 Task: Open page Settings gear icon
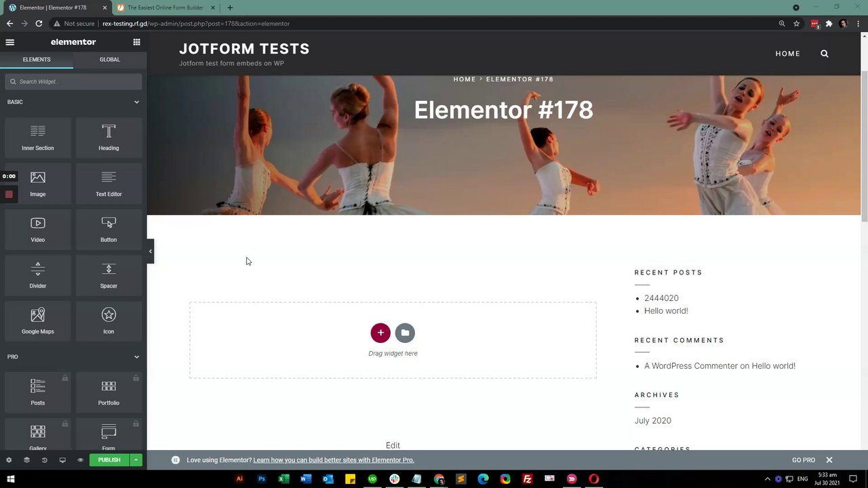pos(9,460)
